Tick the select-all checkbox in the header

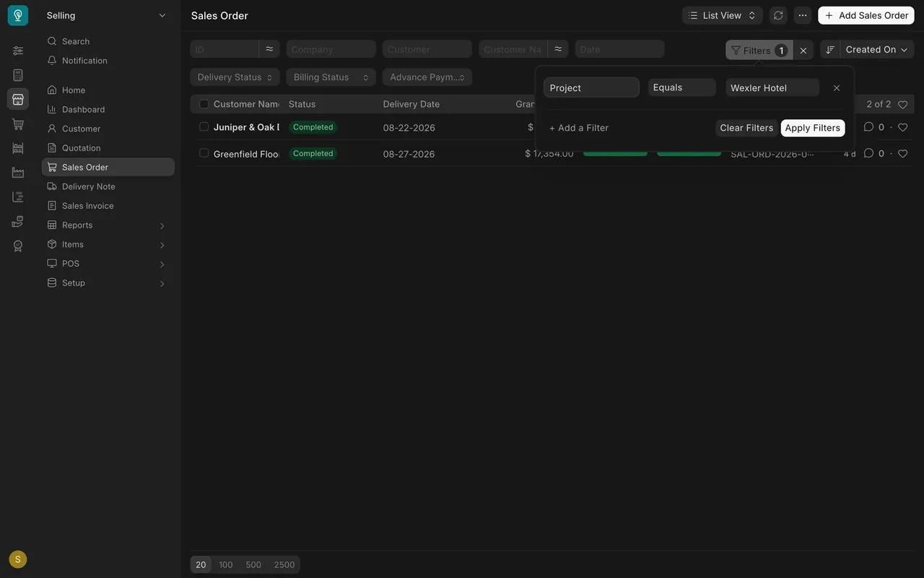pyautogui.click(x=204, y=104)
